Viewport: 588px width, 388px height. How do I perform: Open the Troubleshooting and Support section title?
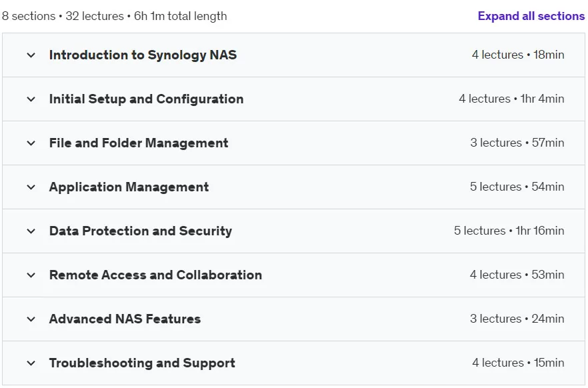coord(142,363)
